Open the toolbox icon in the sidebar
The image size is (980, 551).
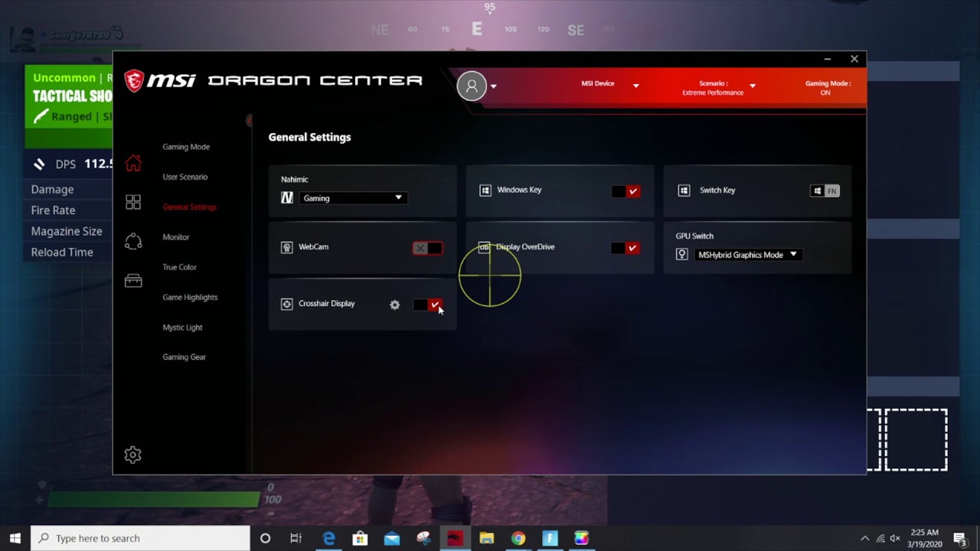(x=133, y=281)
